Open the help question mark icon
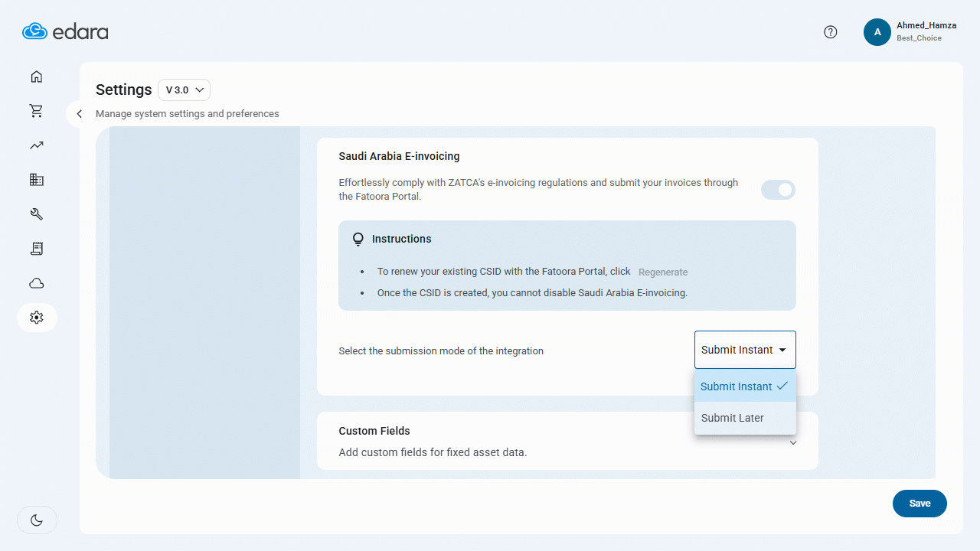980x551 pixels. click(830, 32)
